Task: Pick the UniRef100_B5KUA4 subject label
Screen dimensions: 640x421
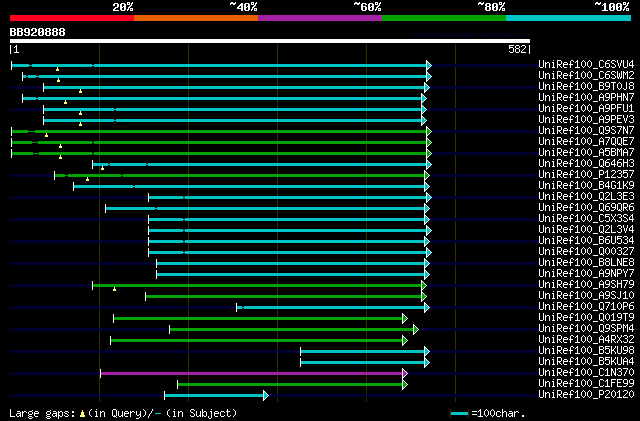Action: coord(586,362)
